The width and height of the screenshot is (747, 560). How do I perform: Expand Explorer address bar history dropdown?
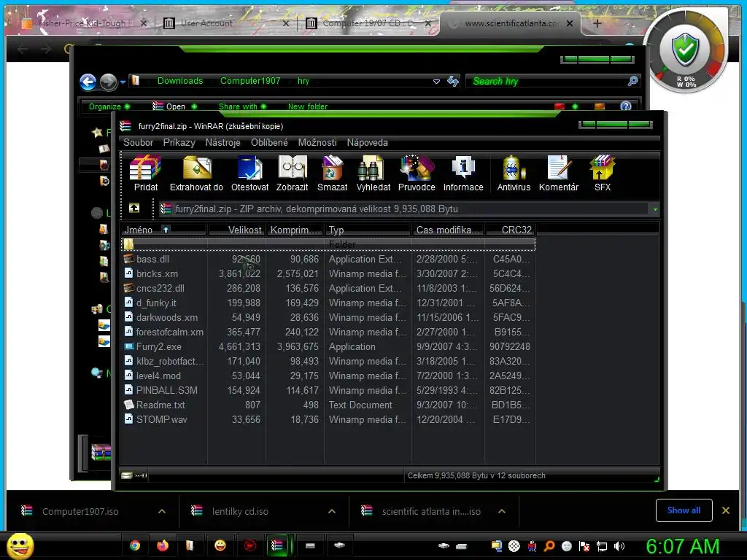(436, 82)
